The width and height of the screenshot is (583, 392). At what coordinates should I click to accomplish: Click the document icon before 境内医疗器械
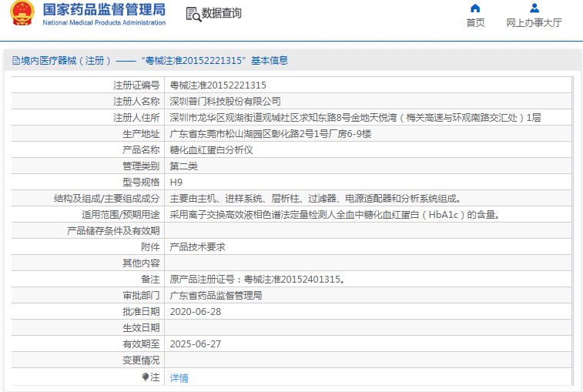tap(16, 60)
